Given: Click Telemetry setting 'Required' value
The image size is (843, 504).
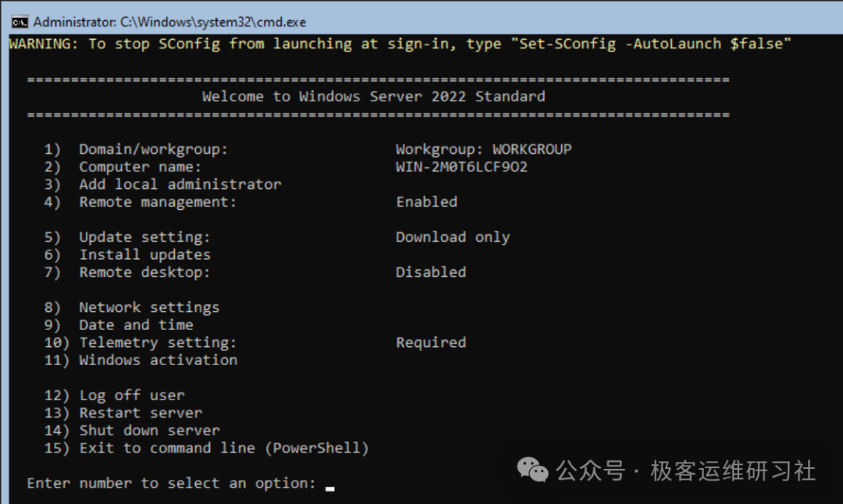Looking at the screenshot, I should pyautogui.click(x=430, y=343).
